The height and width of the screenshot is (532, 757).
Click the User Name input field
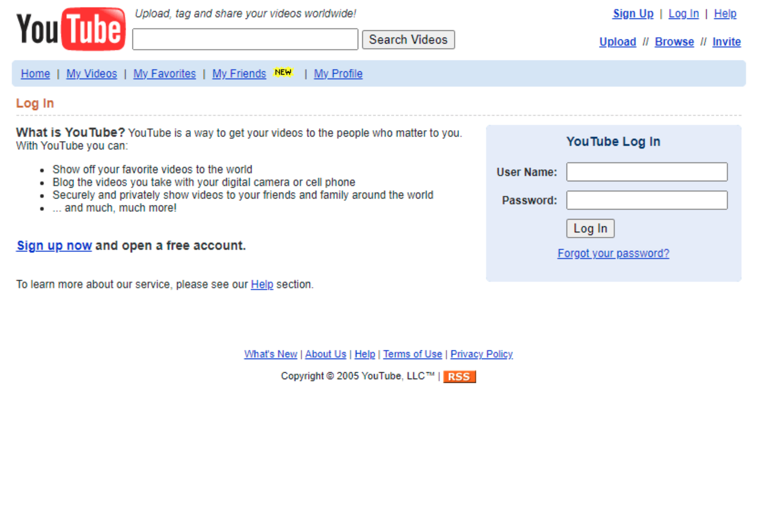click(647, 172)
